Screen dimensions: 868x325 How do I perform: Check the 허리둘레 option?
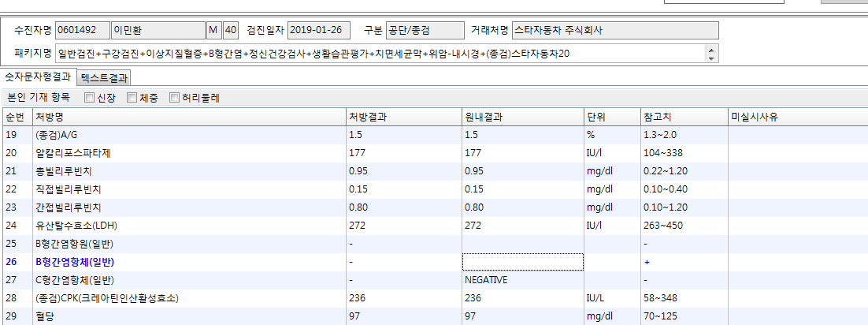(174, 98)
